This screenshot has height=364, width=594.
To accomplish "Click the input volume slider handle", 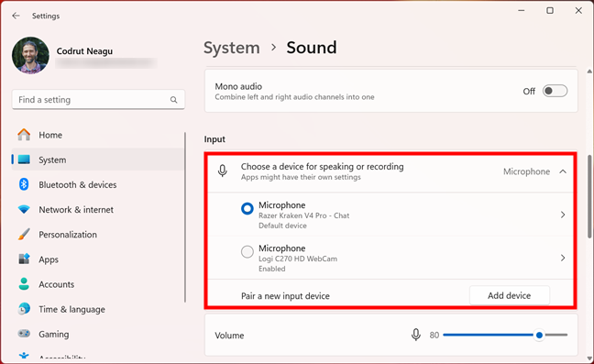I will [539, 335].
